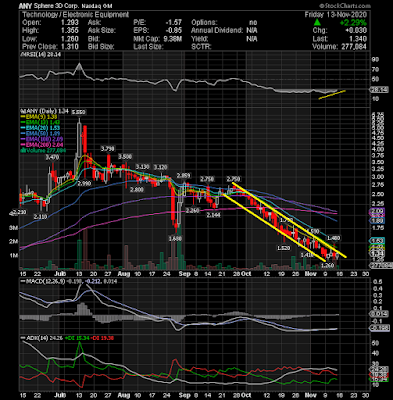
Task: Click the Friday 13-Nov-2020 date
Action: [x=335, y=15]
